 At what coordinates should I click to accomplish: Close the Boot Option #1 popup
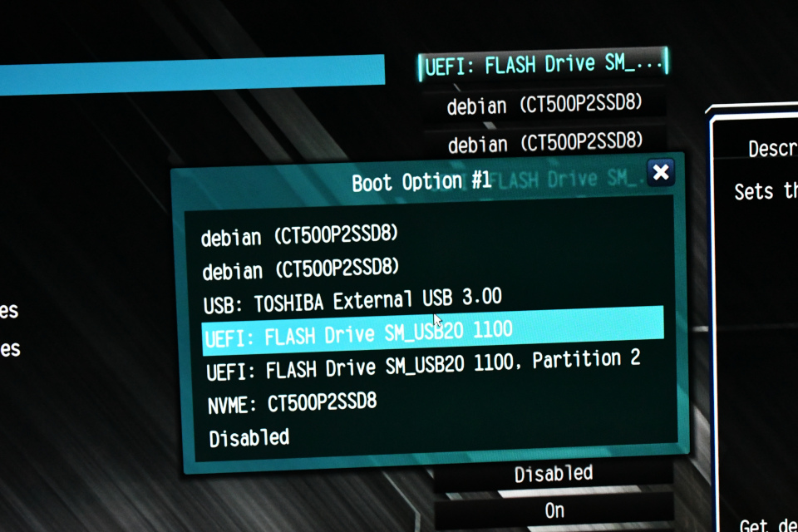661,173
